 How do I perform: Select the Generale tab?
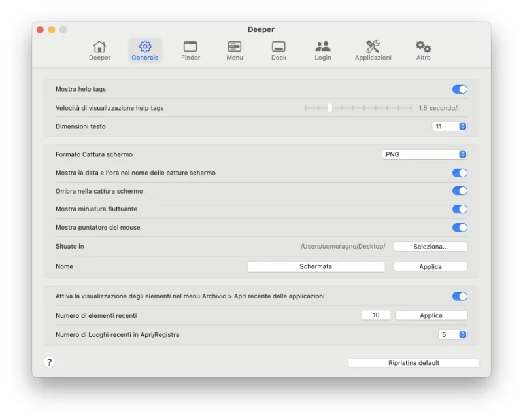point(145,50)
